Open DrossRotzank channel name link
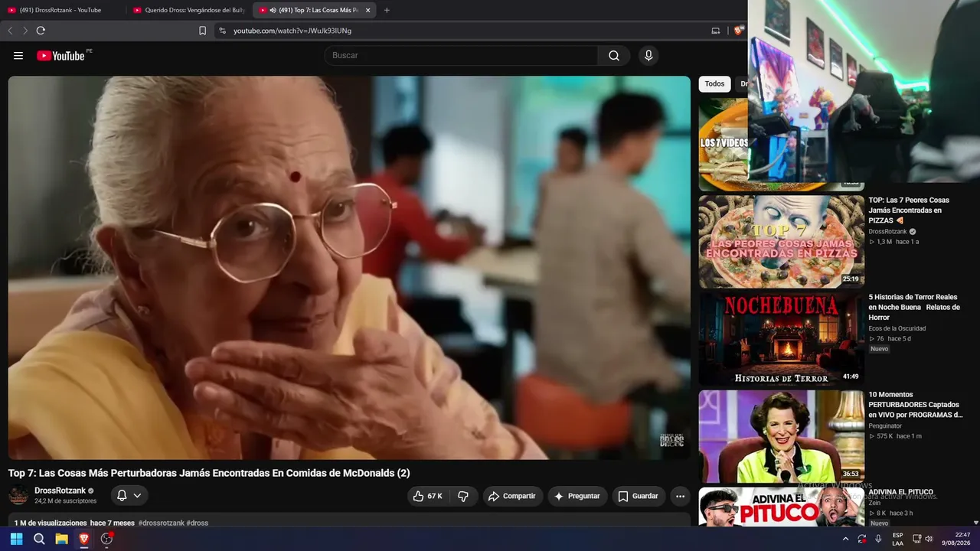The height and width of the screenshot is (551, 980). (x=60, y=491)
